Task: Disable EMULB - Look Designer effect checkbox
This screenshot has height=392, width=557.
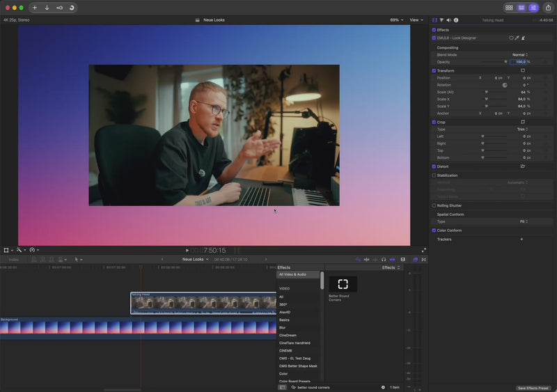Action: [434, 38]
